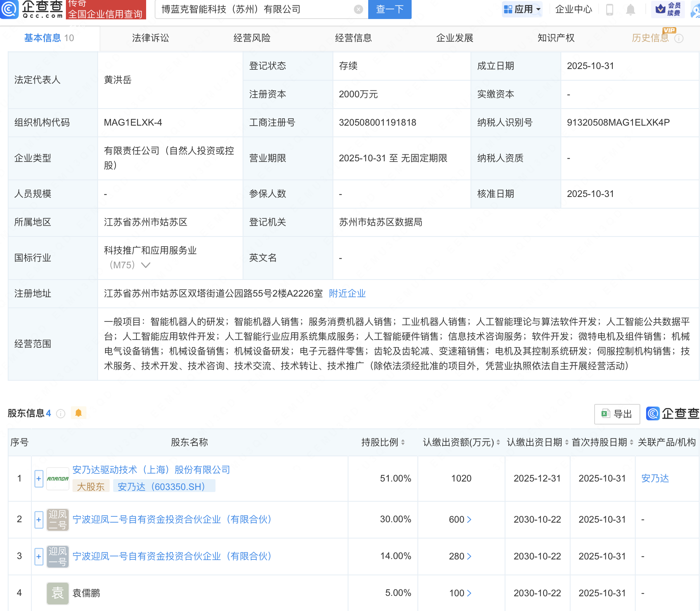Switch to the 企业发展 tab
Viewport: 700px width, 611px height.
click(x=454, y=38)
